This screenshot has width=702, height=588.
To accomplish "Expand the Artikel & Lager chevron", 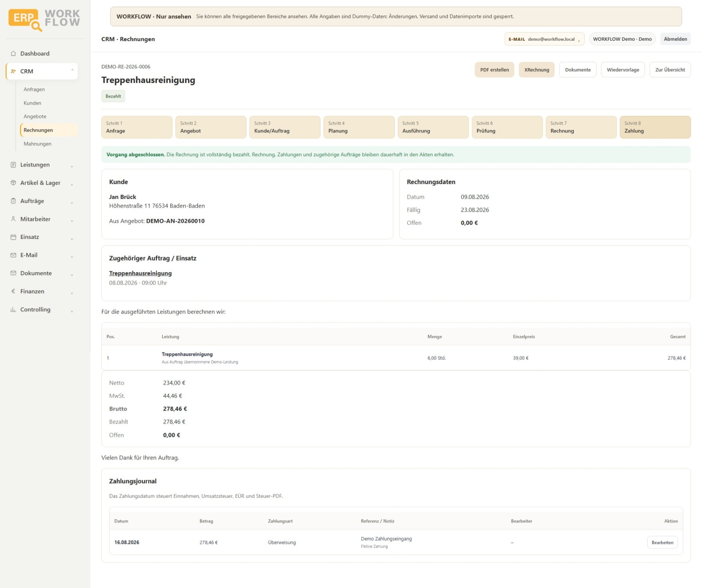I will [x=72, y=184].
